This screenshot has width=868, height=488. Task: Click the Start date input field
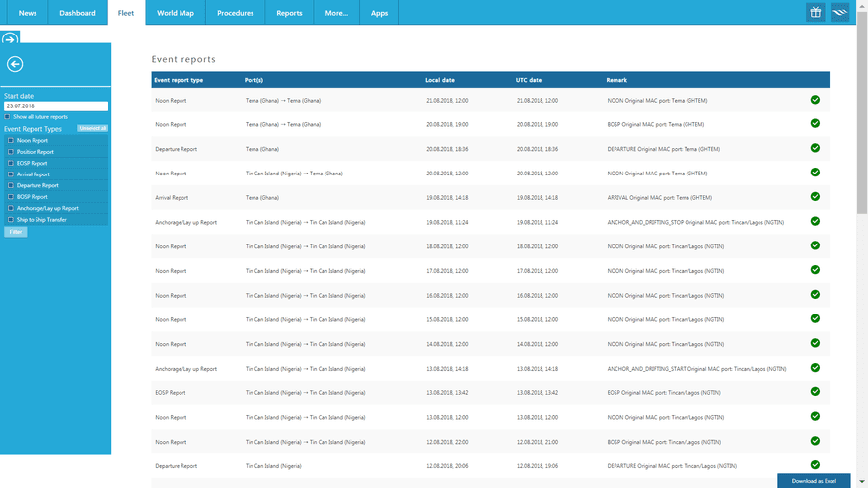(x=55, y=106)
